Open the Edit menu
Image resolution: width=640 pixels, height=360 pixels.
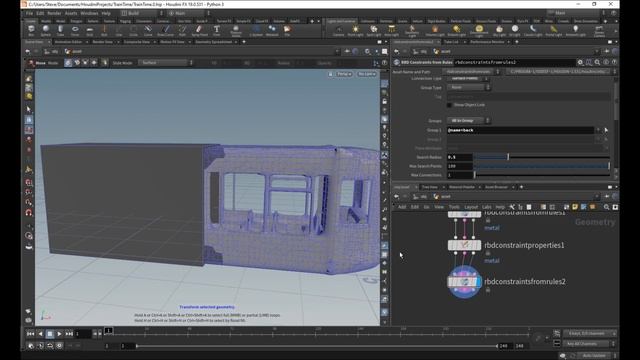40,13
